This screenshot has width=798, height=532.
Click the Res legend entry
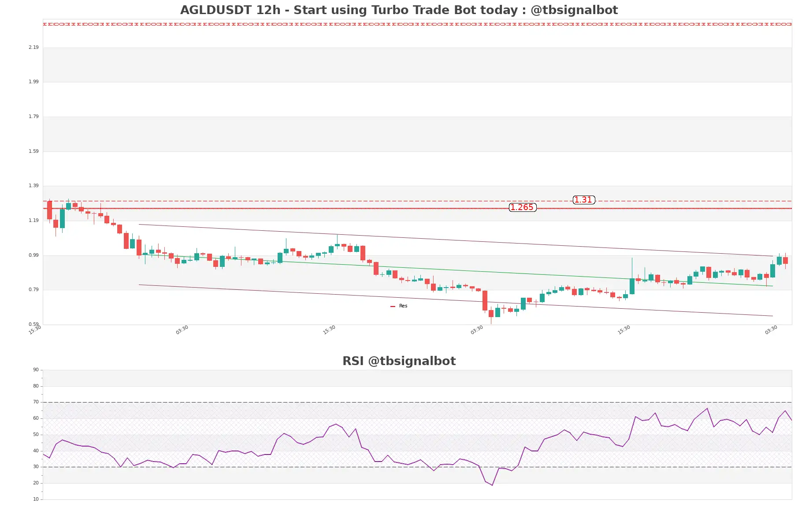(x=399, y=306)
